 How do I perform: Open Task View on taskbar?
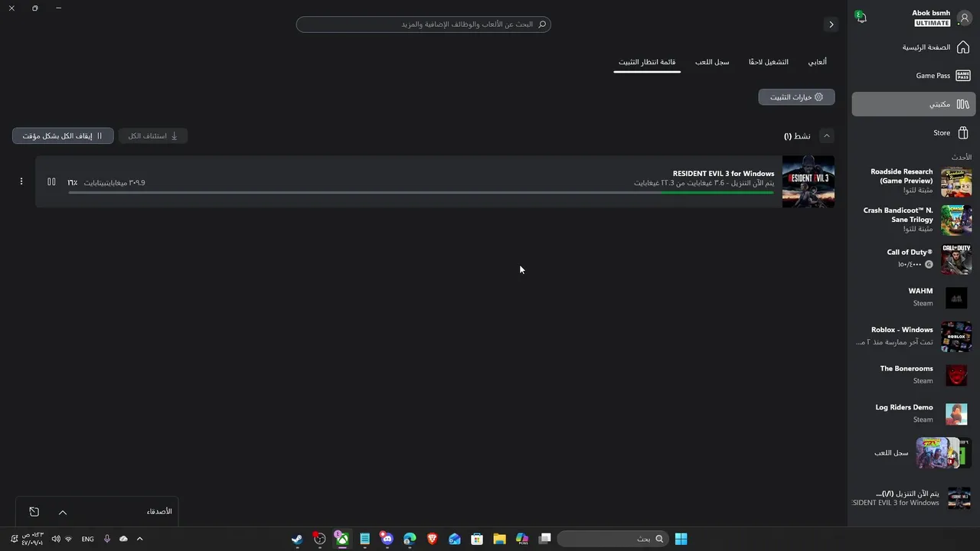point(544,539)
